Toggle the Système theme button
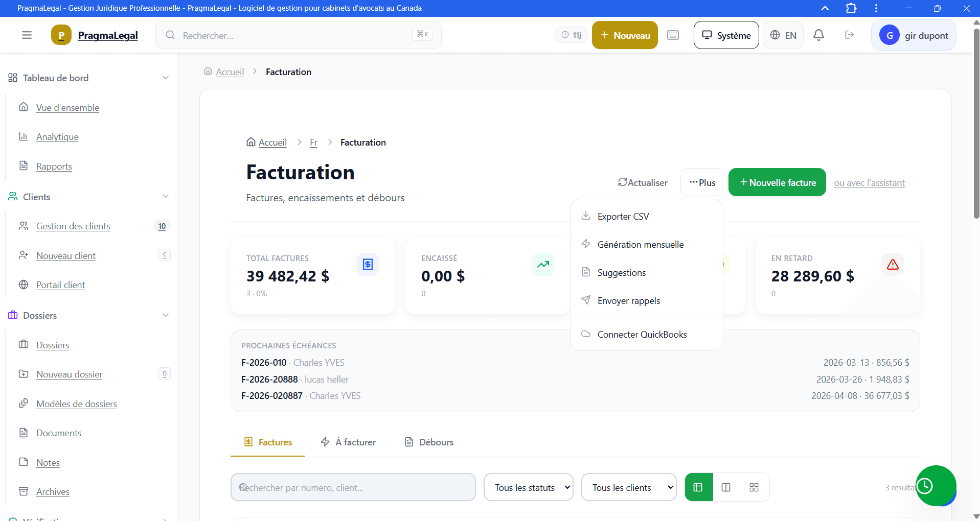The width and height of the screenshot is (980, 521). (726, 35)
